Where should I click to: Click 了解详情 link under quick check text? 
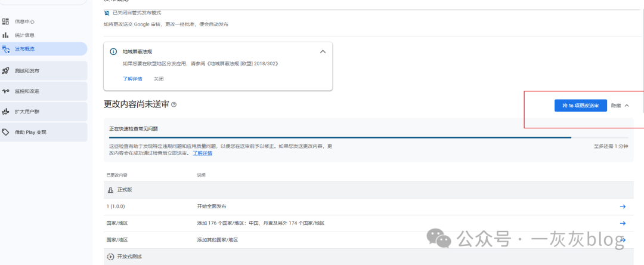(203, 153)
